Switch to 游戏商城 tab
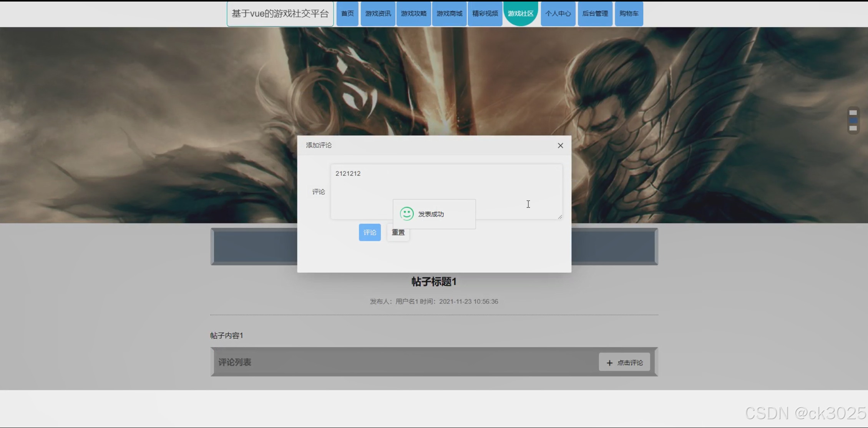Screen dimensions: 868x428 [449, 13]
